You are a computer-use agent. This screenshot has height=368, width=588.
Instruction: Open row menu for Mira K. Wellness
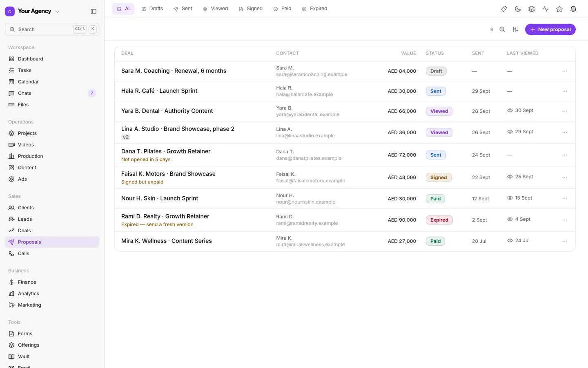[x=565, y=241]
